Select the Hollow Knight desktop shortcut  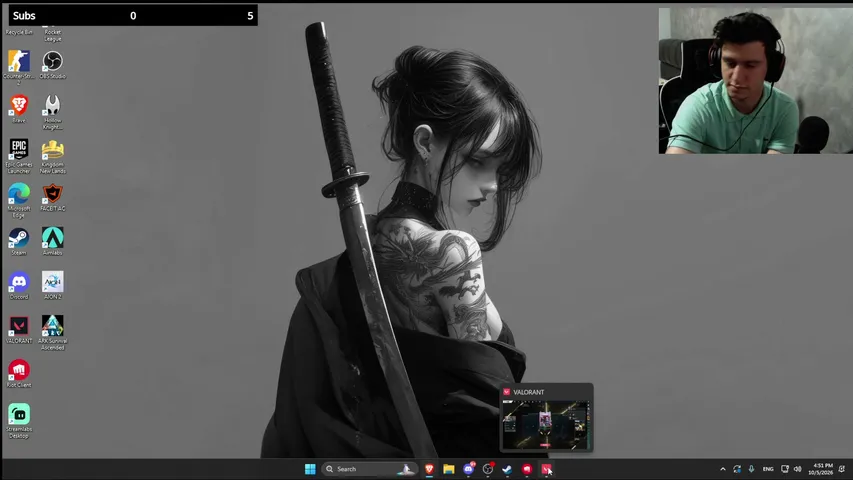pos(53,112)
